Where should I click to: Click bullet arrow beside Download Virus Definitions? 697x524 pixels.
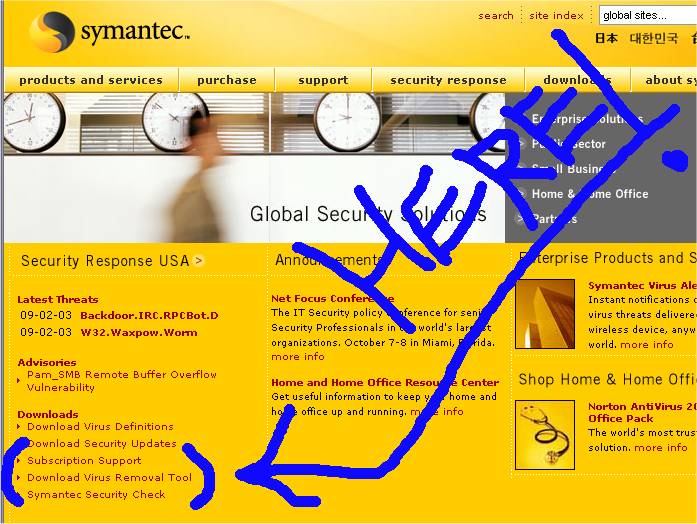pos(19,427)
